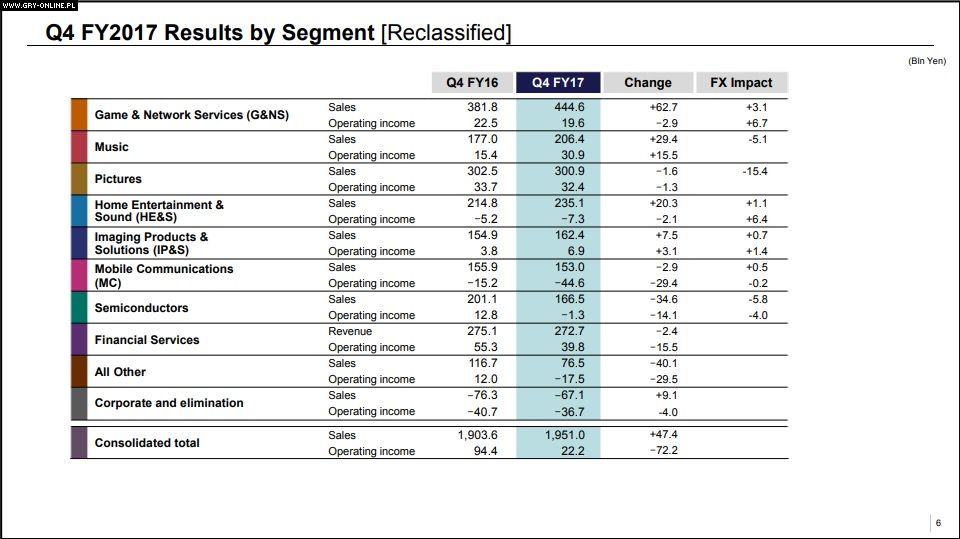Click the orange Game & Network Services swatch
This screenshot has width=960, height=539.
pyautogui.click(x=79, y=115)
